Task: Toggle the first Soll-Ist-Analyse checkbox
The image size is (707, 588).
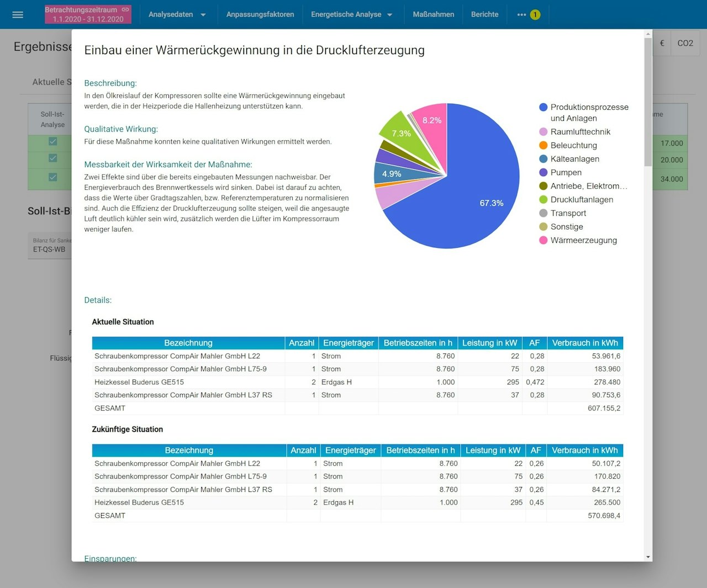Action: (52, 141)
